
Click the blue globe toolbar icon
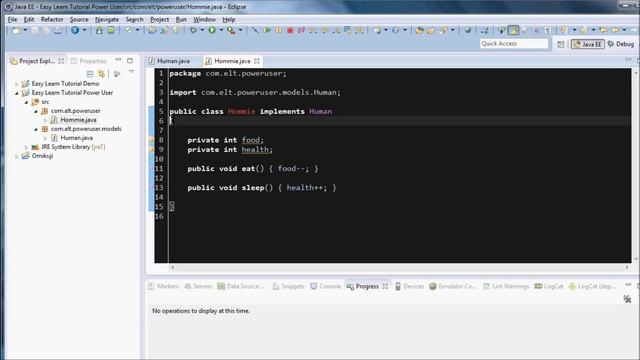pos(75,30)
